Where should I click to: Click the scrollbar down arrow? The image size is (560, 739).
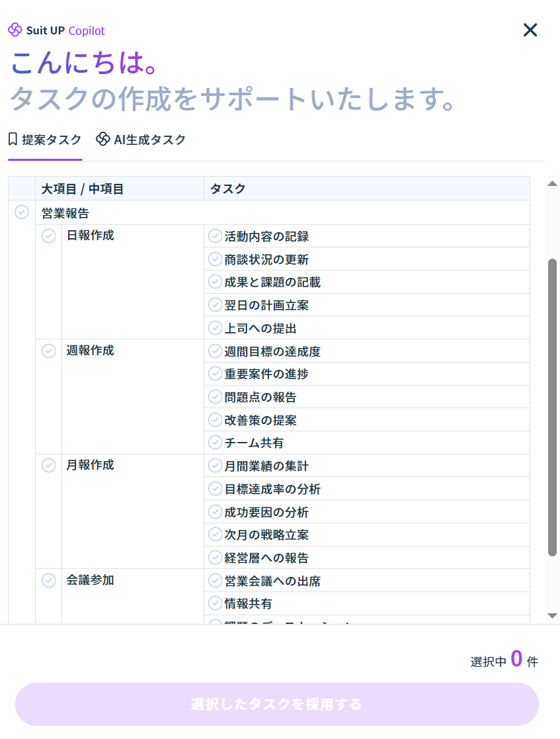tap(553, 616)
